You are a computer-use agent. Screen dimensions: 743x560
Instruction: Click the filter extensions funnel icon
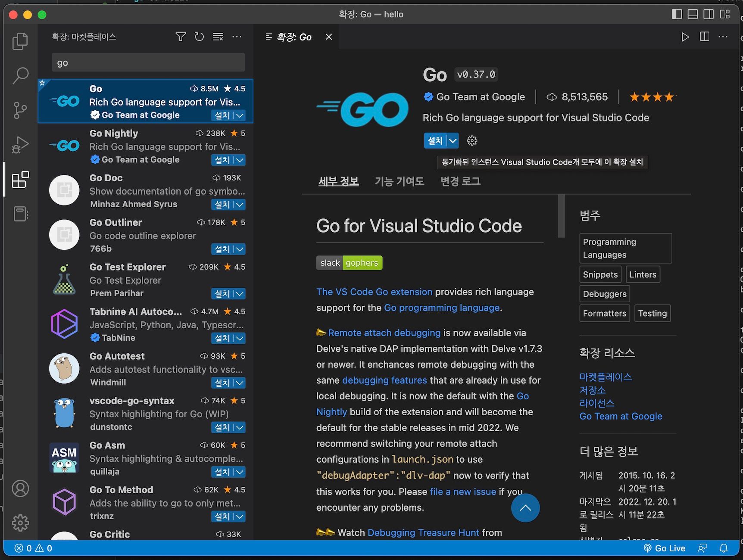click(181, 37)
